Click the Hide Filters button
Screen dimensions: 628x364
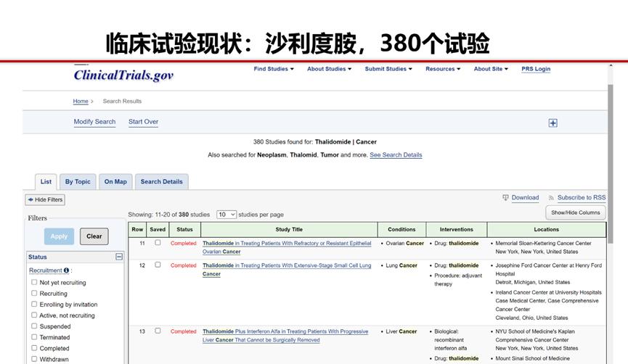tap(45, 199)
